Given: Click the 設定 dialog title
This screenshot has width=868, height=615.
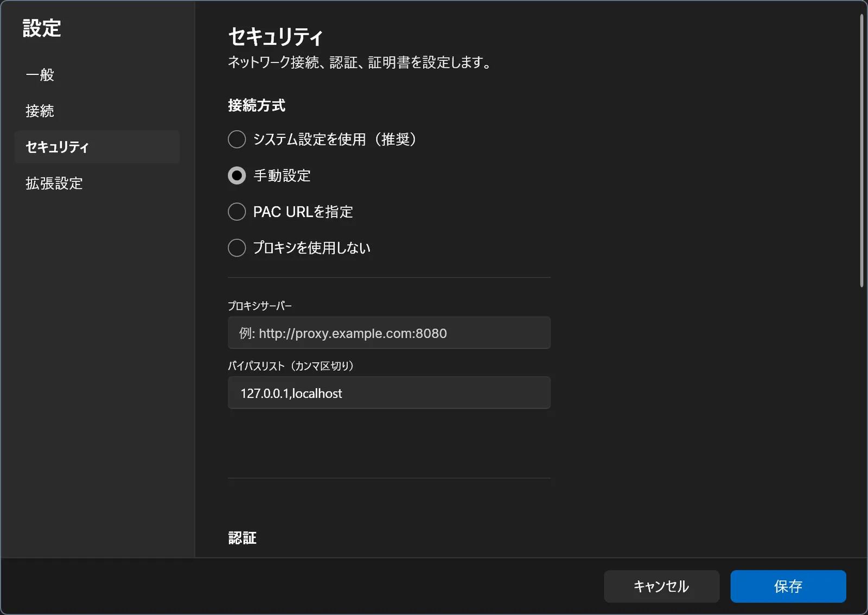Looking at the screenshot, I should tap(42, 28).
